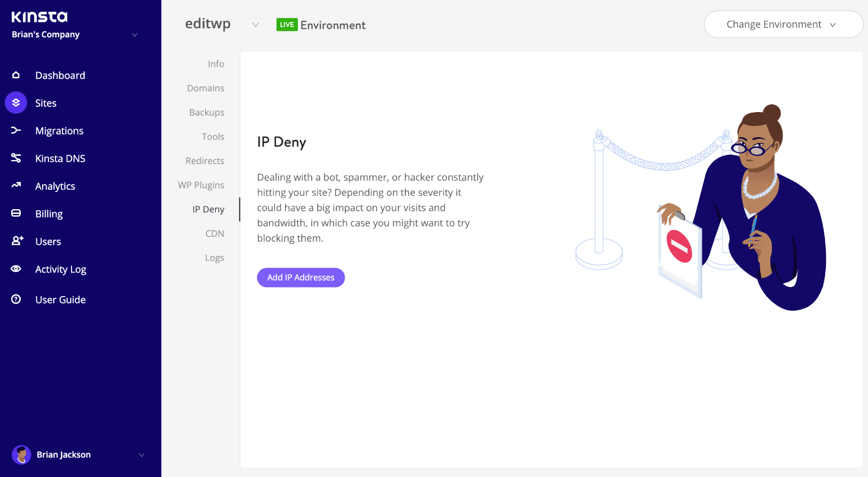Viewport: 868px width, 477px height.
Task: Switch to the Domains tab
Action: pyautogui.click(x=206, y=88)
